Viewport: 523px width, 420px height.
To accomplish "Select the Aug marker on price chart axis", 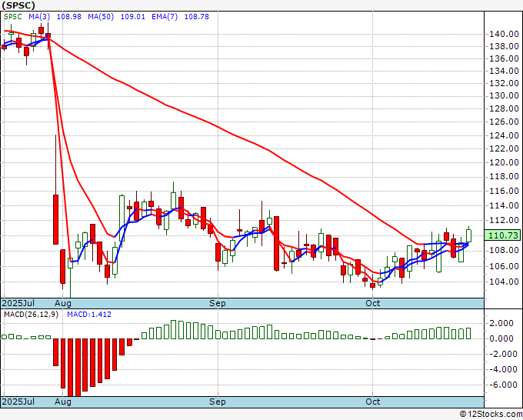I will pos(63,303).
